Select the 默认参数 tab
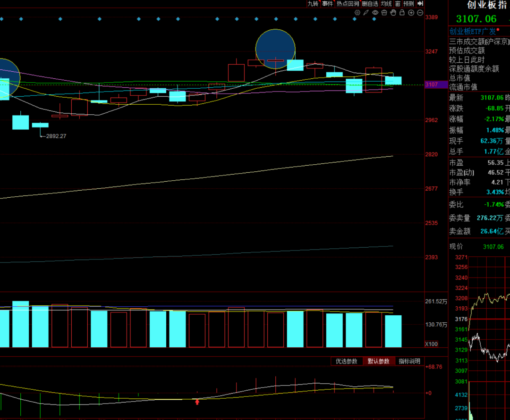Viewport: 510px width, 420px height. click(379, 361)
